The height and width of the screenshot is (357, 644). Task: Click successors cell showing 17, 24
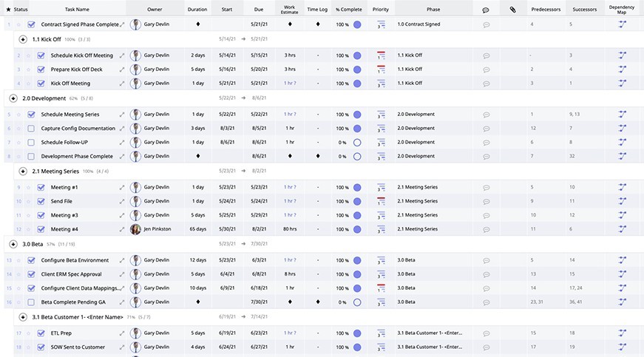(x=576, y=288)
